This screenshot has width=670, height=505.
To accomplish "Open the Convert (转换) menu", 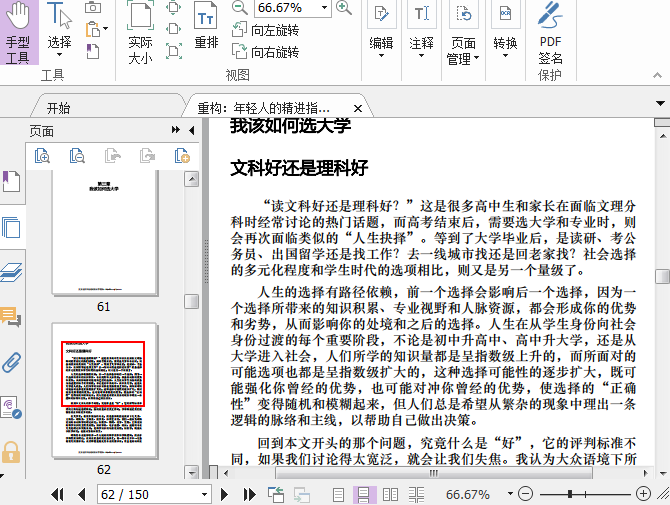I will click(505, 31).
